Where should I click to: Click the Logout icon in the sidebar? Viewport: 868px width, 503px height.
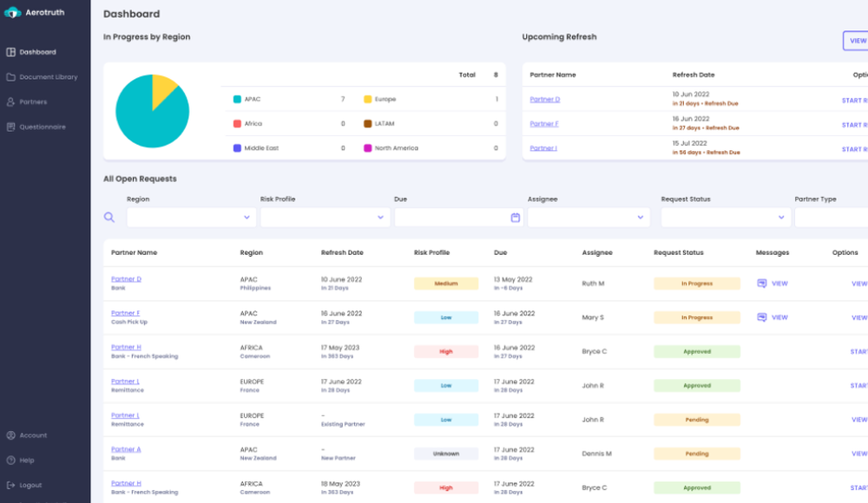tap(10, 485)
